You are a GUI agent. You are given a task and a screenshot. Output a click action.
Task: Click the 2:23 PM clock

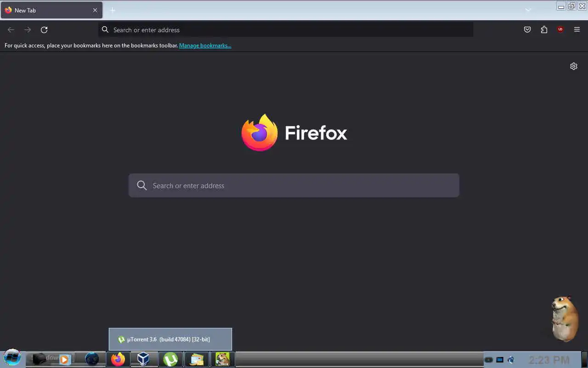[x=549, y=360]
